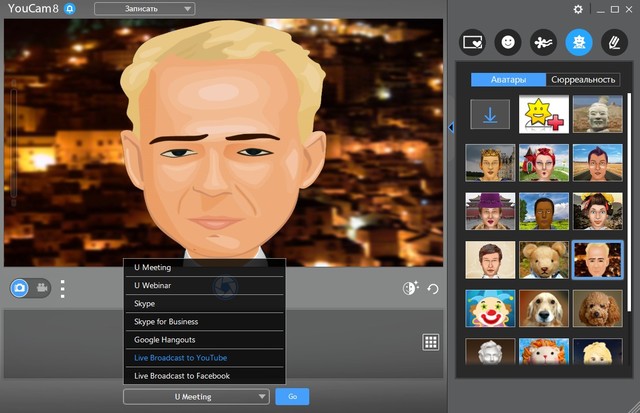This screenshot has height=413, width=640.
Task: Click the undo/reset arrow icon
Action: click(x=433, y=289)
